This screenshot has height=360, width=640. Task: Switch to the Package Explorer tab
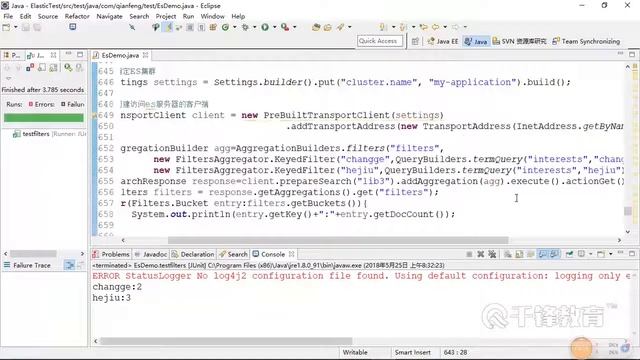(11, 55)
